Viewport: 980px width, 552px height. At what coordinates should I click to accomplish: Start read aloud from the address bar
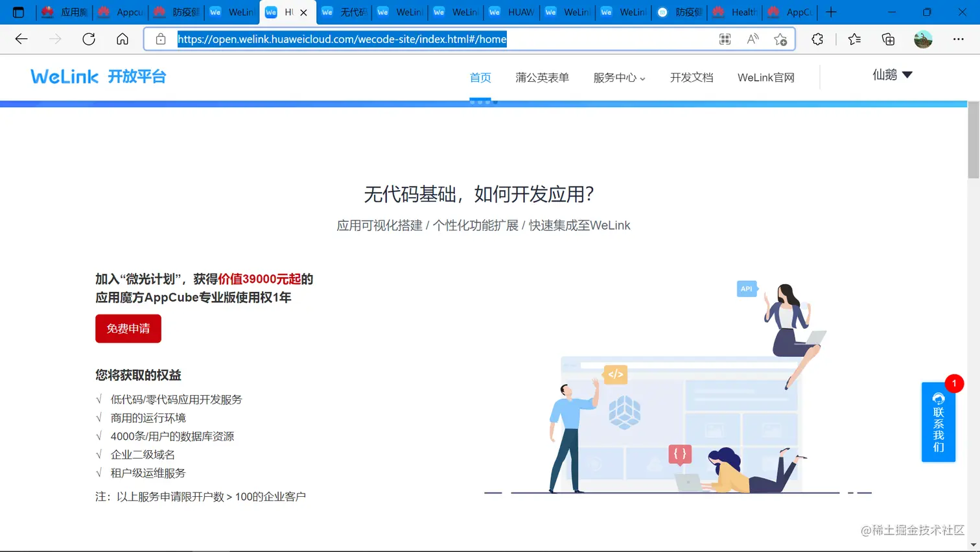coord(752,39)
